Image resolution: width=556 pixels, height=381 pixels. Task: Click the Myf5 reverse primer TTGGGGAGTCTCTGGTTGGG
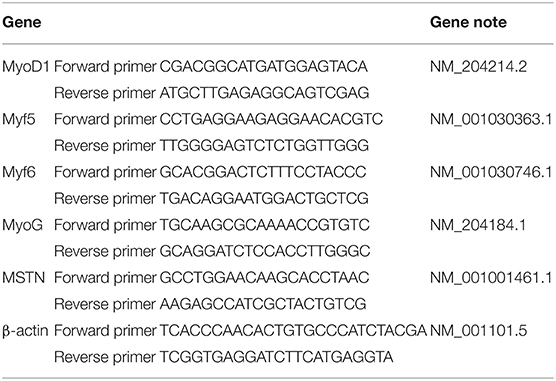click(264, 146)
